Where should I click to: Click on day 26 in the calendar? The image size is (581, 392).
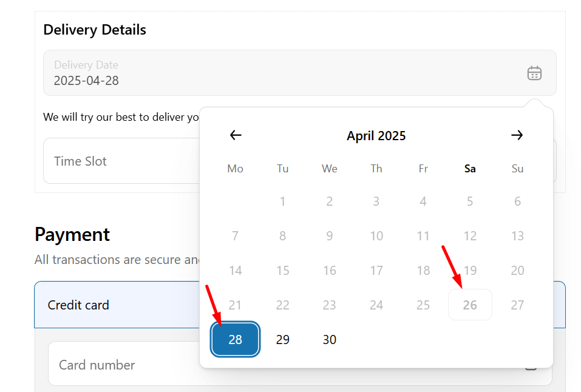click(471, 305)
